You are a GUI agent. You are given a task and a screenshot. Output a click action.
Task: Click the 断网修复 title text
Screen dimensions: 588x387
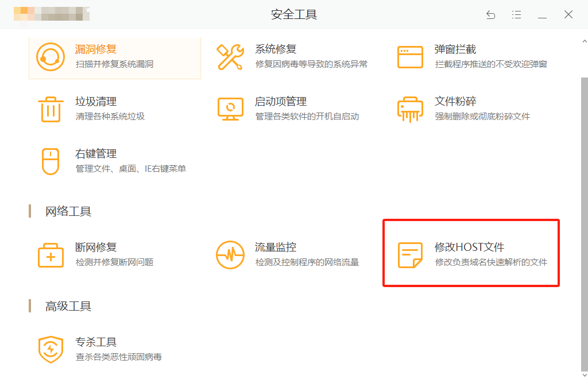point(96,247)
